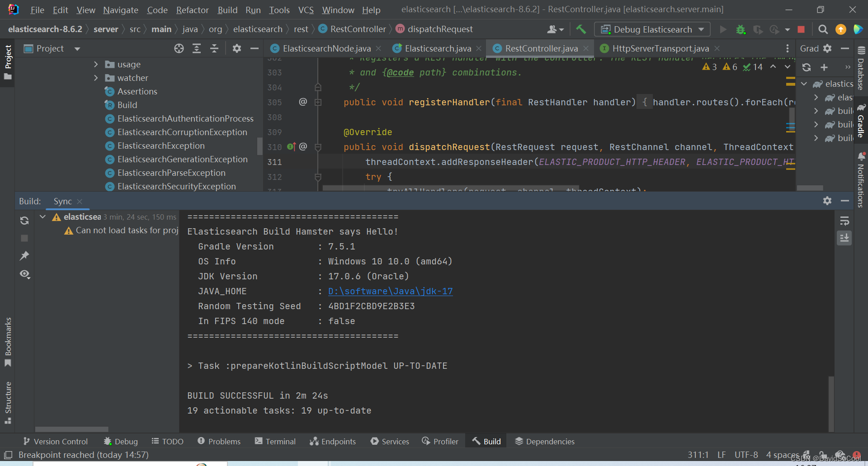Open the Problems tool window
The height and width of the screenshot is (466, 868).
[219, 441]
